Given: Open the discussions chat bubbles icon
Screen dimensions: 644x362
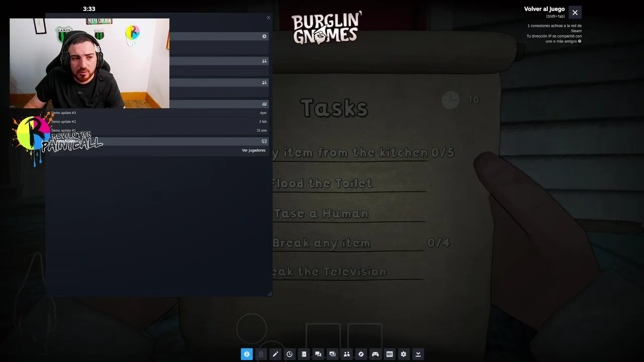Looking at the screenshot, I should tap(318, 354).
